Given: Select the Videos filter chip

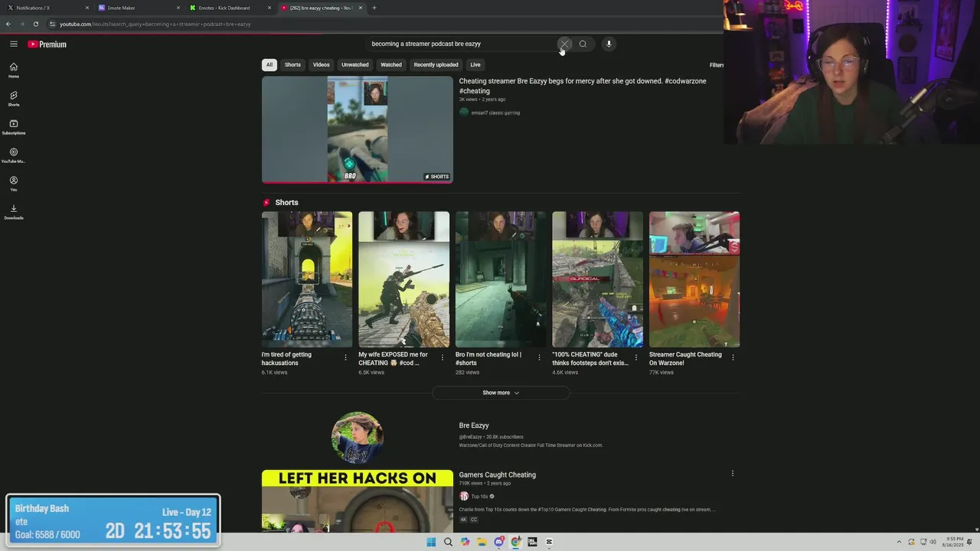Looking at the screenshot, I should (322, 65).
